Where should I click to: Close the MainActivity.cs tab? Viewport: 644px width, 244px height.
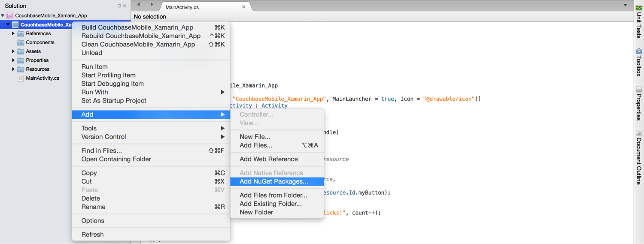click(243, 7)
